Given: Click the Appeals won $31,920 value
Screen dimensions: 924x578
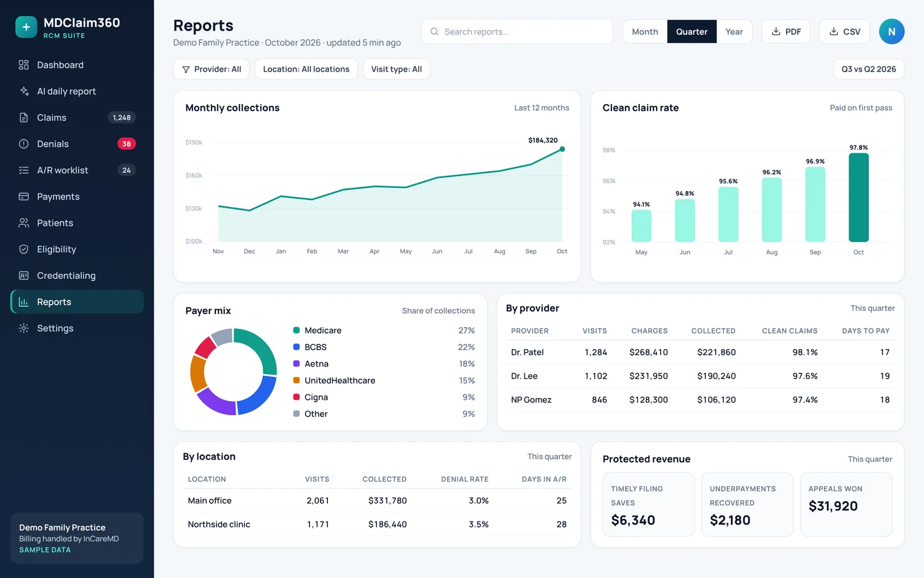Looking at the screenshot, I should tap(833, 506).
